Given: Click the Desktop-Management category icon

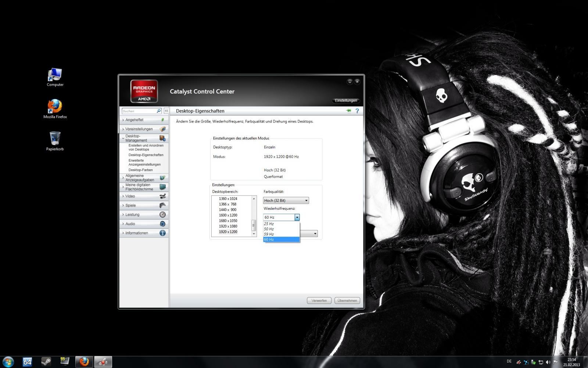Looking at the screenshot, I should pyautogui.click(x=162, y=138).
